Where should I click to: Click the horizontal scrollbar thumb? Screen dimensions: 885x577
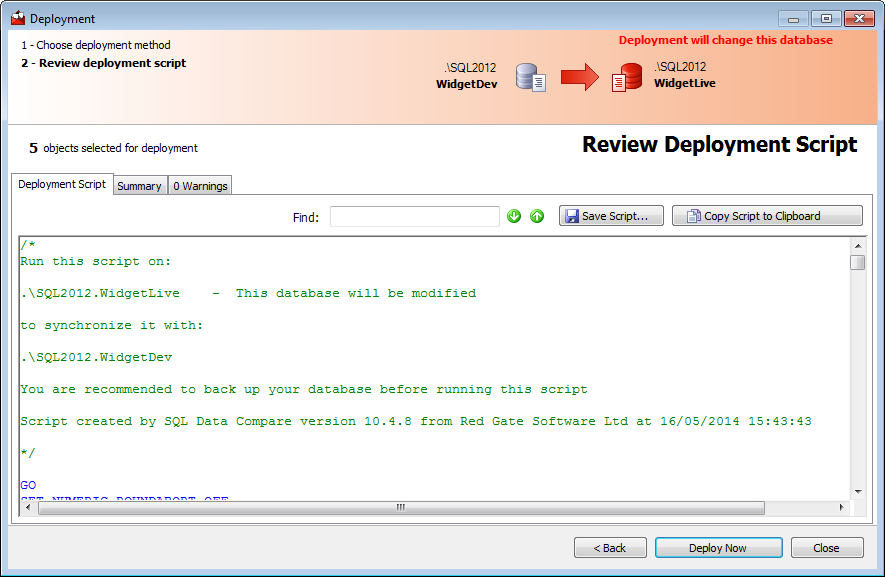[400, 508]
